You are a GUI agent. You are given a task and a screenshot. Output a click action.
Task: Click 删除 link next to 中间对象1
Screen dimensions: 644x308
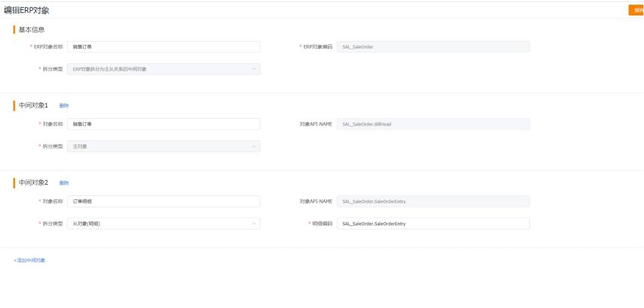(64, 105)
